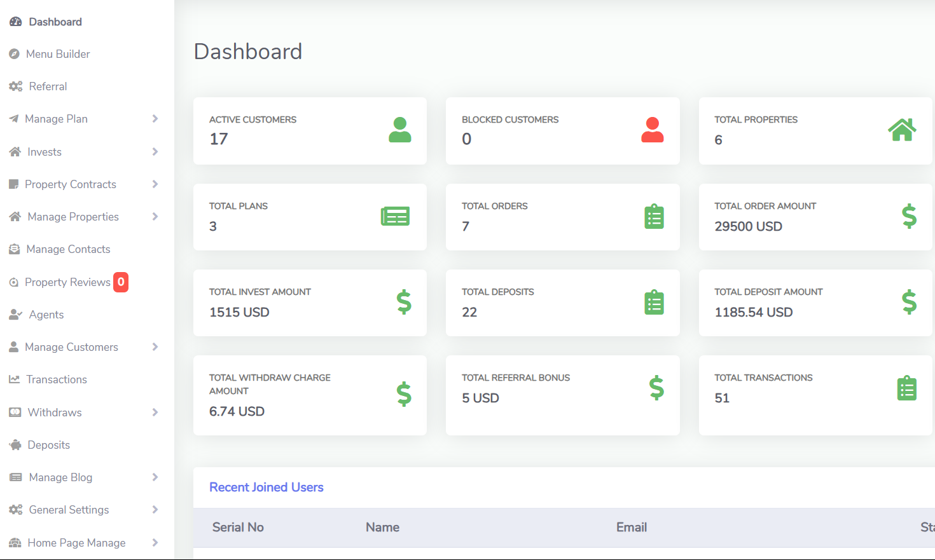Click the green house icon in Total Properties

point(902,130)
